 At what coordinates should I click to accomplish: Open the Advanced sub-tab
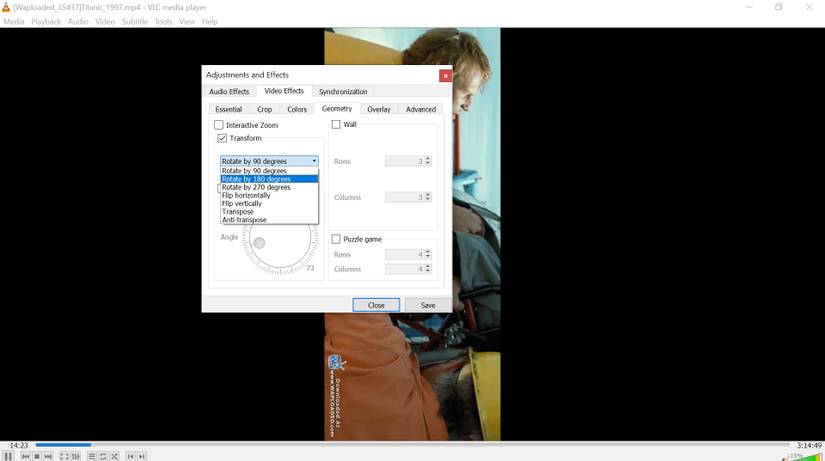click(421, 109)
